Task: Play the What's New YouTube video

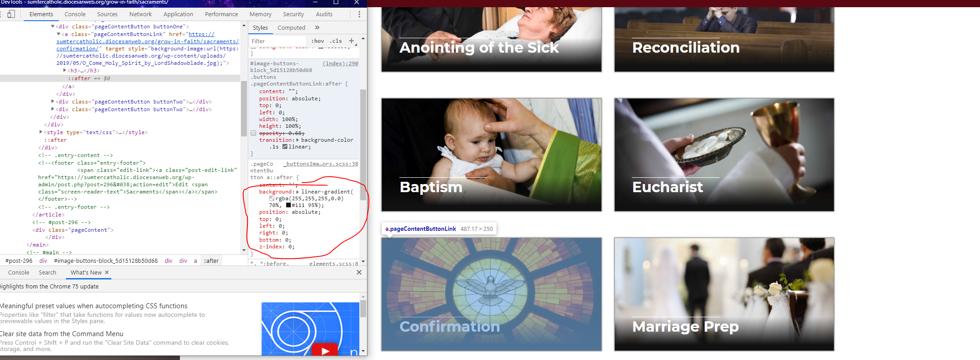Action: [x=325, y=350]
